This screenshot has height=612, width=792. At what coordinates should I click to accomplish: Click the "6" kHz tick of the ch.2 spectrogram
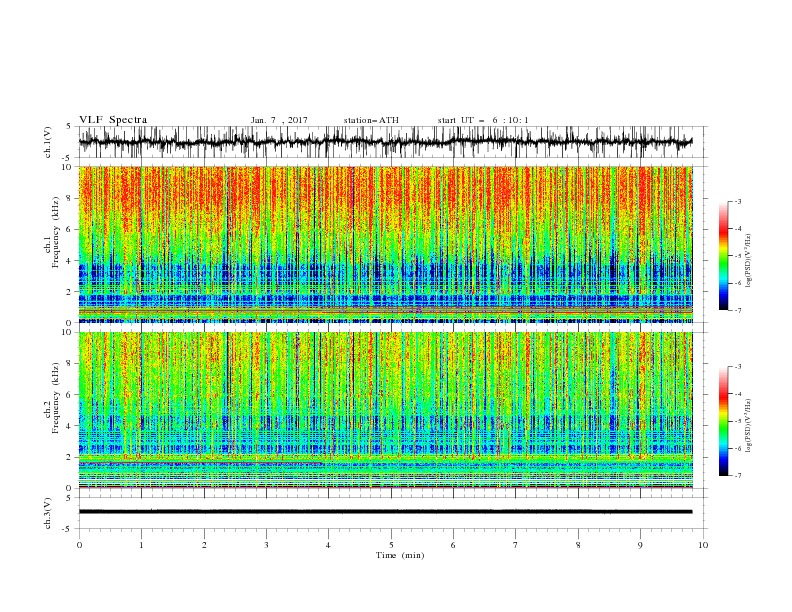point(71,395)
